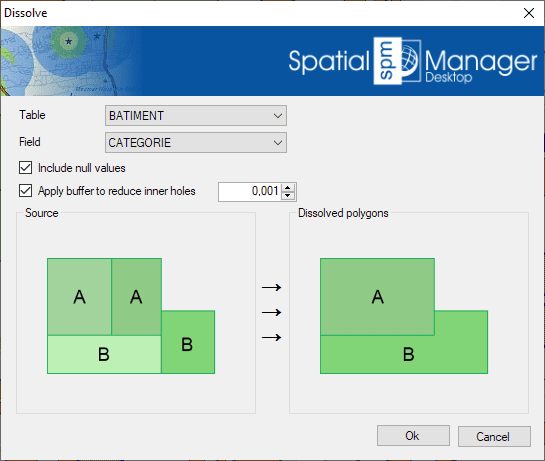Viewport: 545px width, 461px height.
Task: Click the spm logo icon in banner
Action: pos(388,61)
